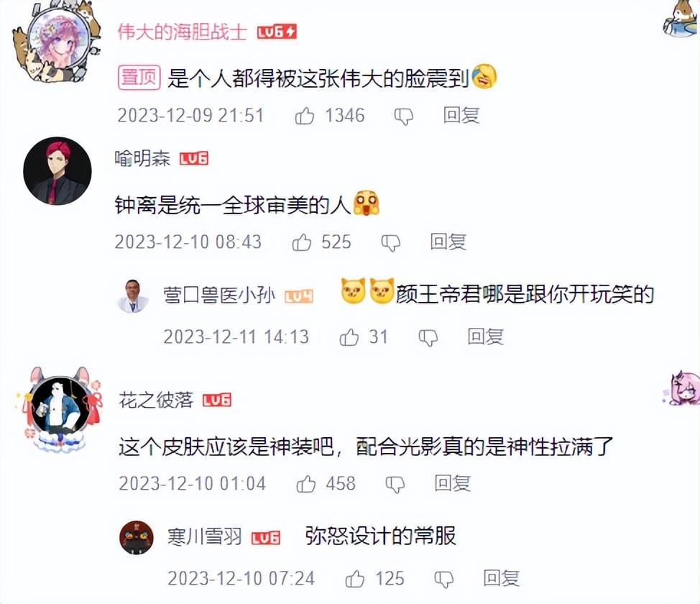Screen dimensions: 700x604
Task: Like the pinned comment with 1346 likes
Action: pos(305,116)
